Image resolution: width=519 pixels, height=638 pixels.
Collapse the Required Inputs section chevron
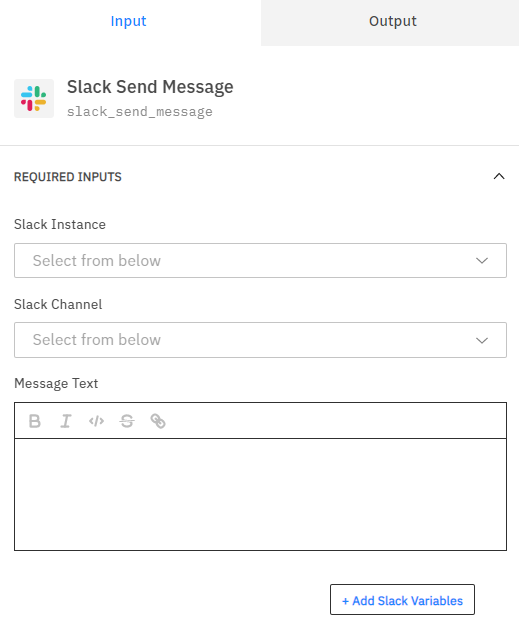click(x=499, y=177)
